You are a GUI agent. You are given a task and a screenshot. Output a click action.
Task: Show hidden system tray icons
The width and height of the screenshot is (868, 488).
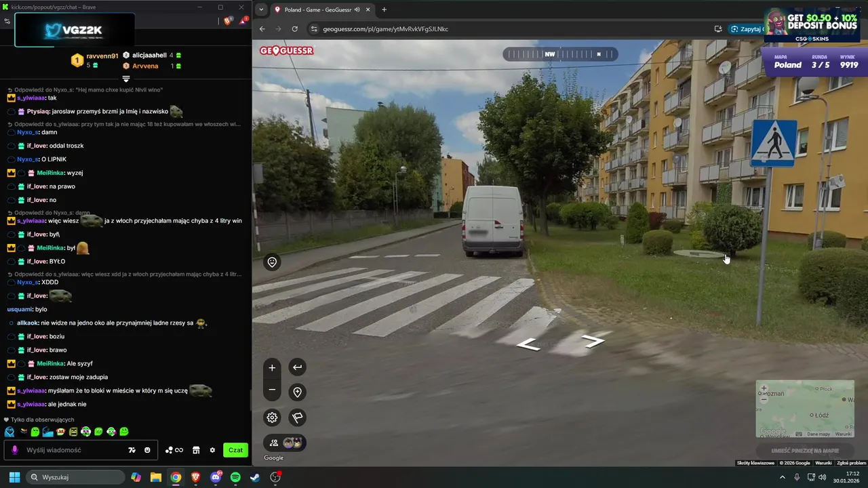click(x=782, y=477)
